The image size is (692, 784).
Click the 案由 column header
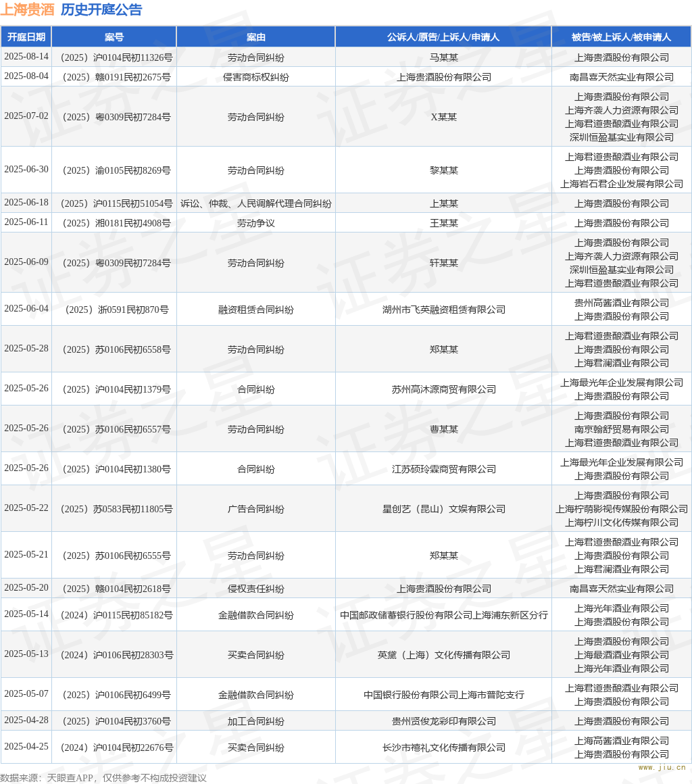(x=256, y=37)
